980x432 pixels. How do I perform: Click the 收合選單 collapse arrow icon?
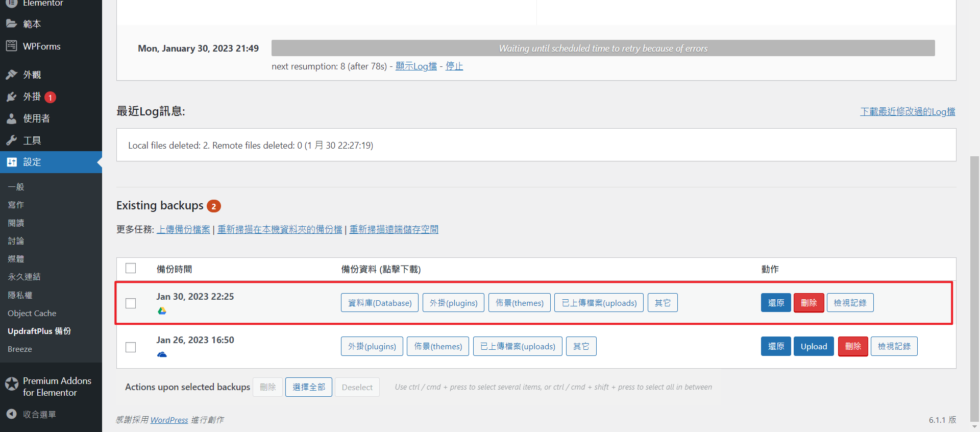point(11,414)
